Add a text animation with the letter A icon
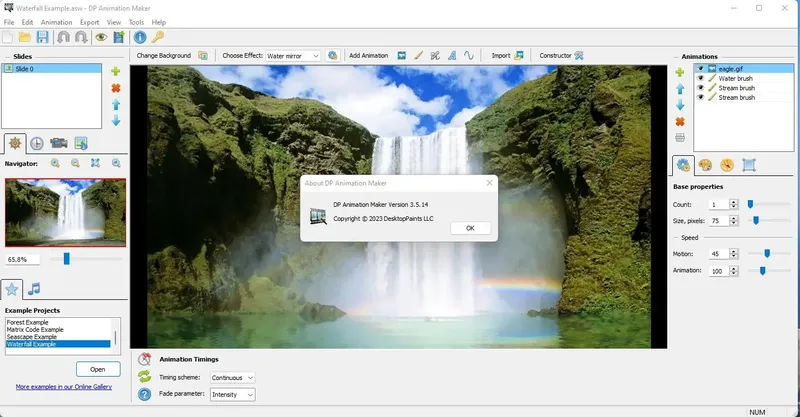800x417 pixels. coord(452,56)
